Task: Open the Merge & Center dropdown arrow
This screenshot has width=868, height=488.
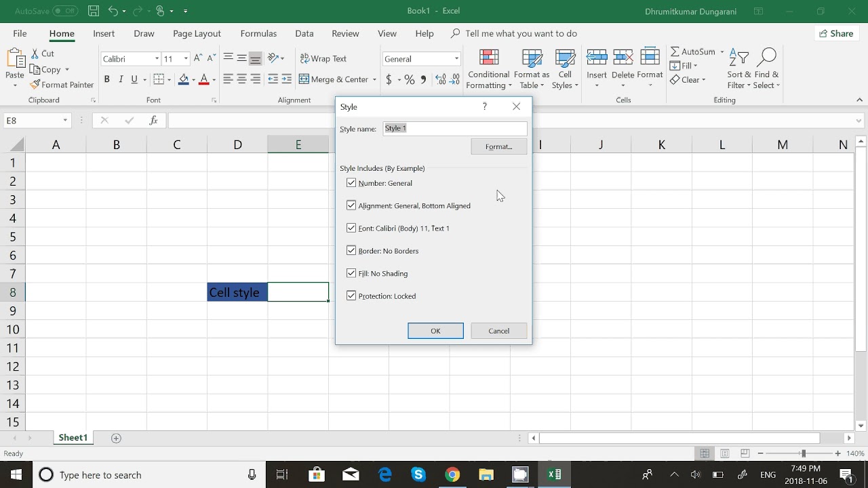Action: point(374,79)
